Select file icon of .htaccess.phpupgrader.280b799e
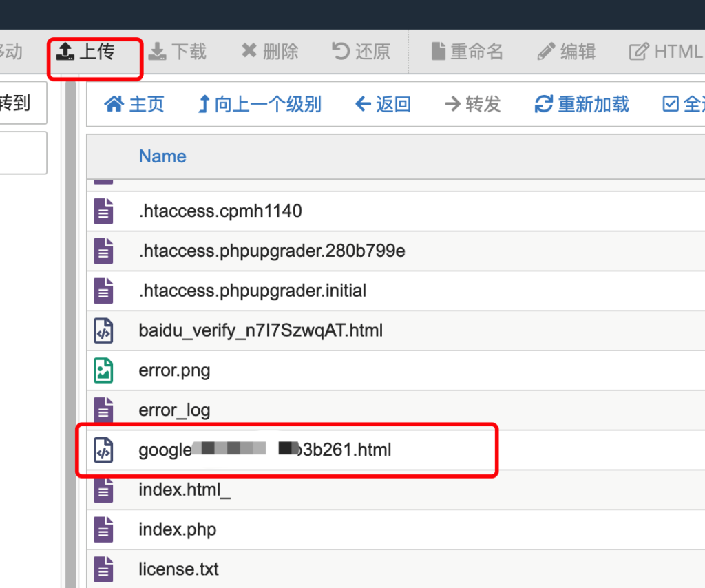705x588 pixels. pos(103,251)
